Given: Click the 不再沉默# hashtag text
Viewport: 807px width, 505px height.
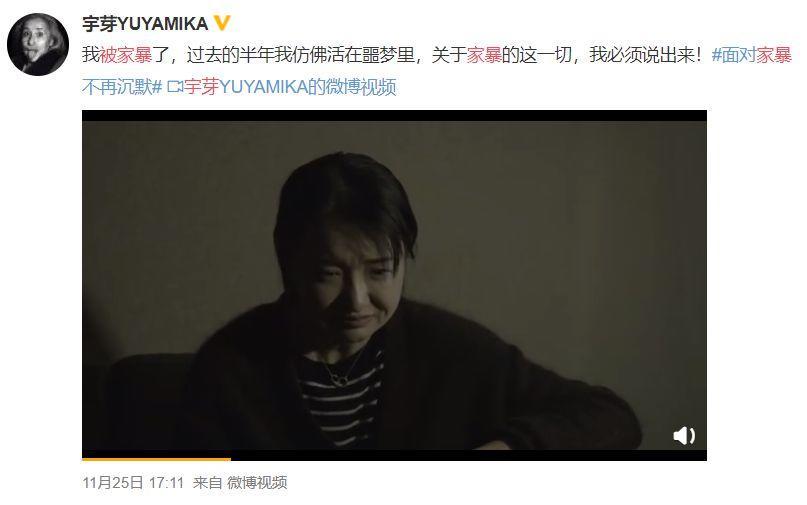Looking at the screenshot, I should click(x=122, y=87).
